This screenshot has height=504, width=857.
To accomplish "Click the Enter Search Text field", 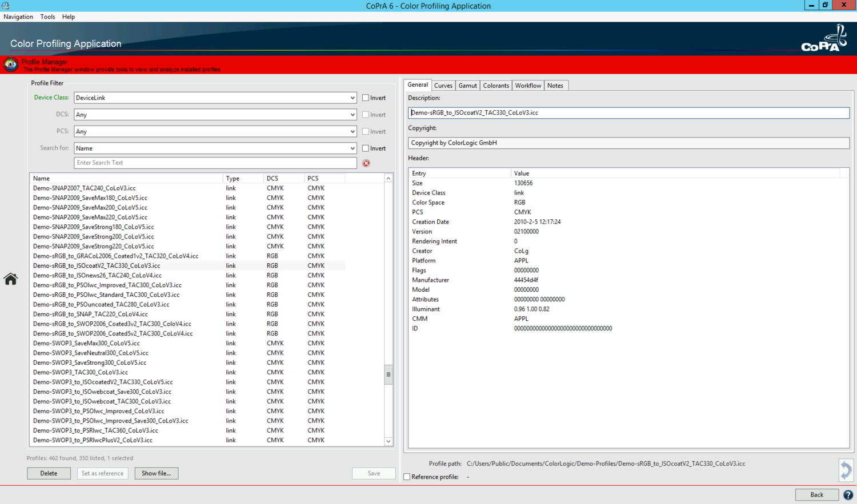I will (215, 163).
